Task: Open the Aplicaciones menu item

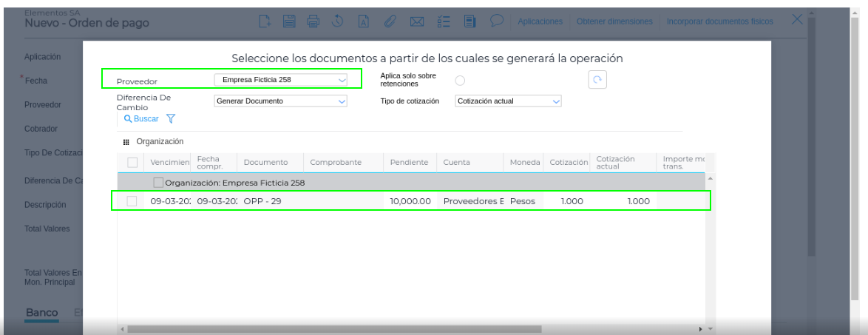Action: (540, 23)
